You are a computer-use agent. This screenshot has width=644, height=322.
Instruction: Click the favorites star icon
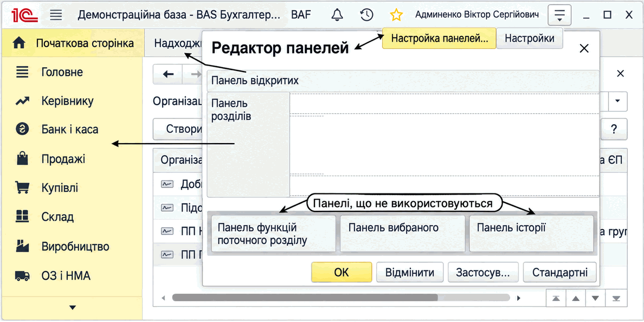point(396,15)
